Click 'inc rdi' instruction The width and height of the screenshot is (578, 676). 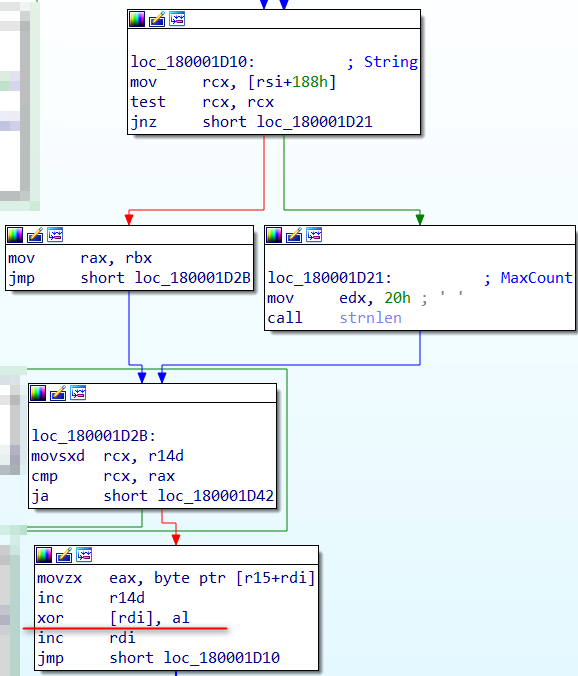pos(86,638)
